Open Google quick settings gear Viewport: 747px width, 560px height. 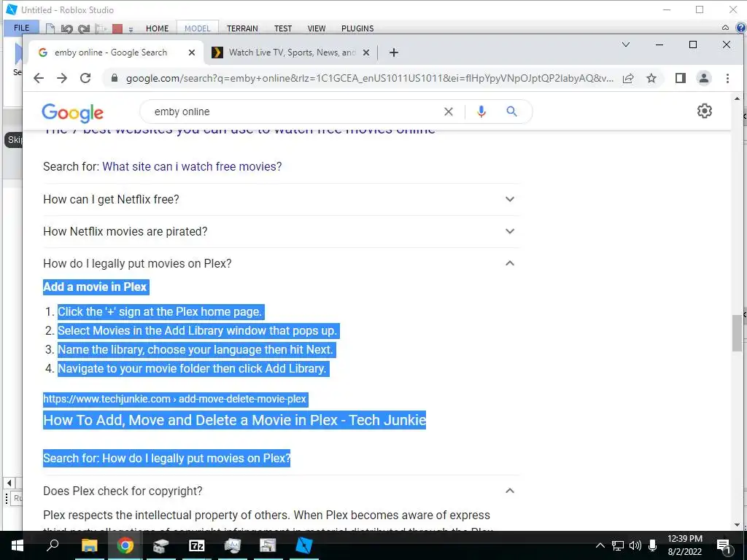(x=705, y=111)
